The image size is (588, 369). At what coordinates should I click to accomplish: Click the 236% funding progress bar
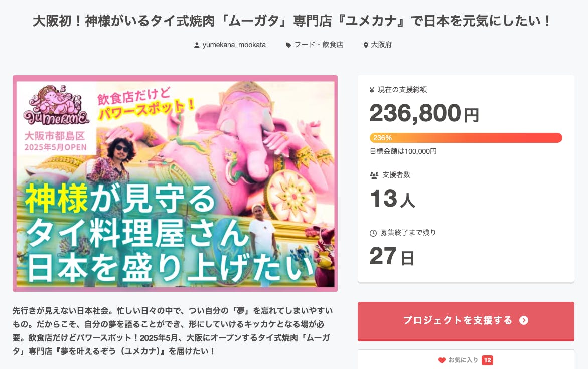coord(466,138)
